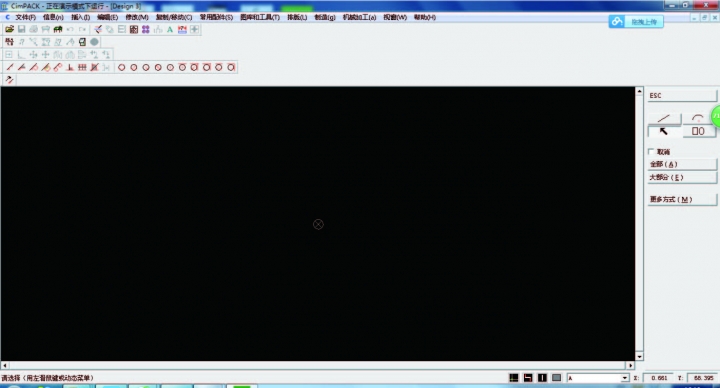
Task: Open the 更多方式 (M) options
Action: pos(682,199)
